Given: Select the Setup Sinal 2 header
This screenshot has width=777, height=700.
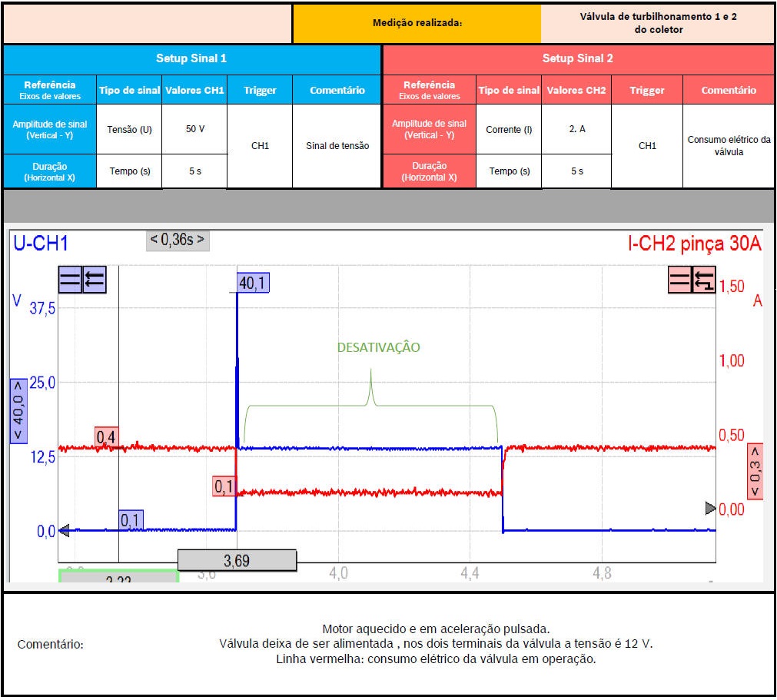Looking at the screenshot, I should (578, 58).
